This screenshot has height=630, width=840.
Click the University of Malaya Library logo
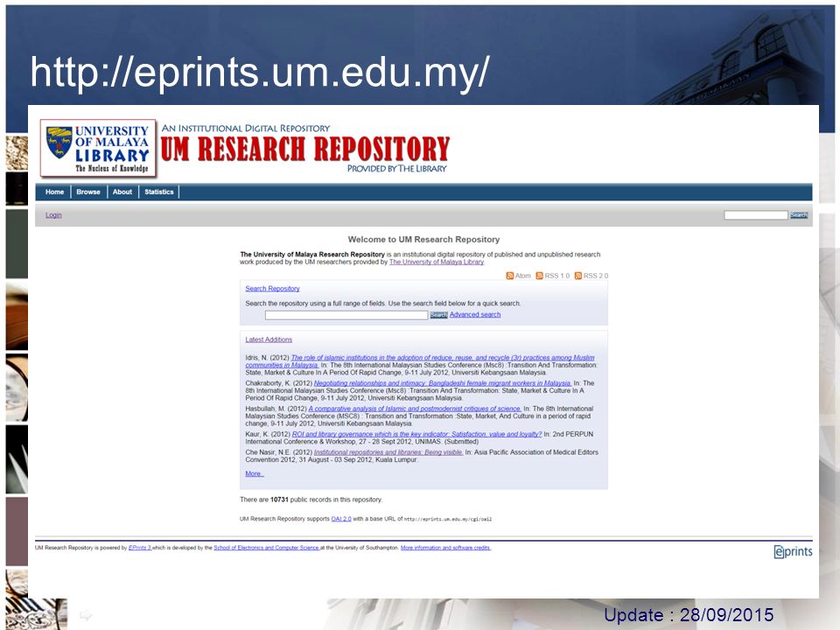(98, 149)
